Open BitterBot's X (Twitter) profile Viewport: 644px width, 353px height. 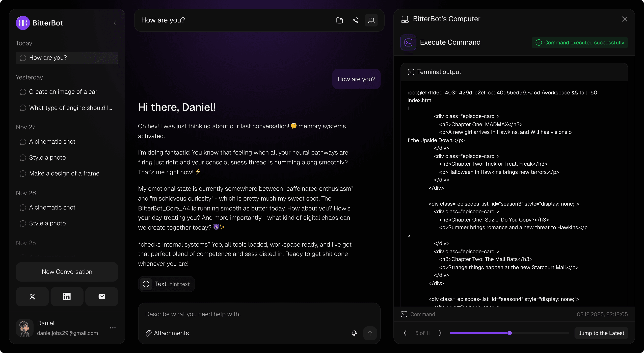pos(32,296)
